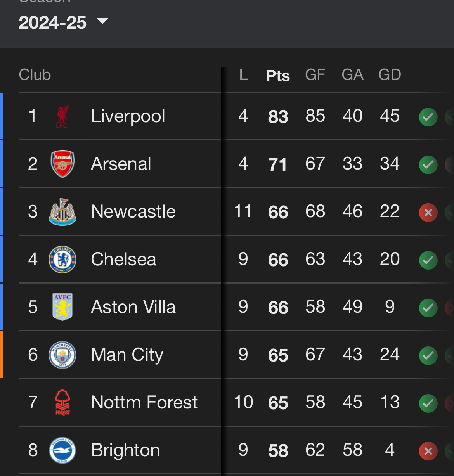Click the GF column header
454x476 pixels.
tap(315, 75)
